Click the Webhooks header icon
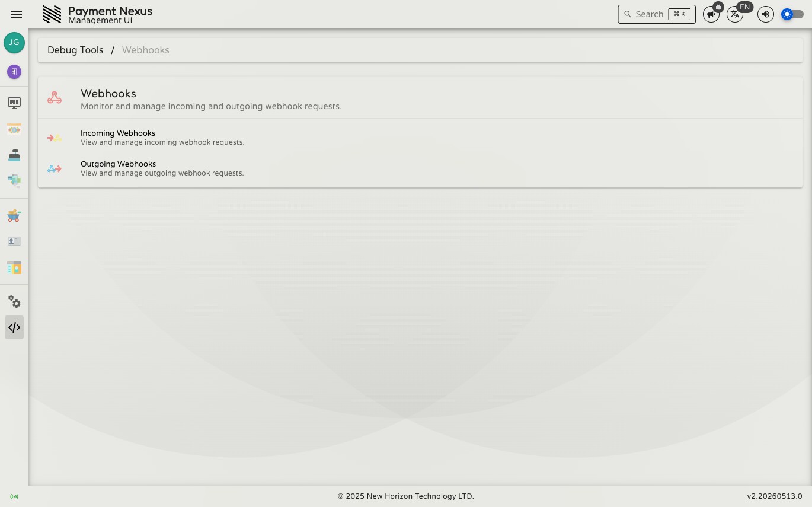The height and width of the screenshot is (507, 812). [55, 97]
